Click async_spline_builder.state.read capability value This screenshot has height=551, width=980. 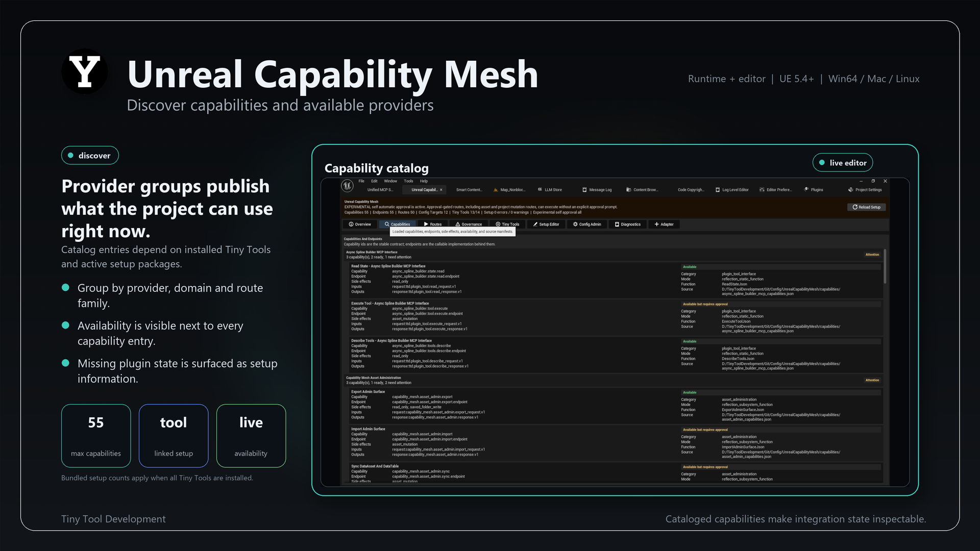(x=418, y=271)
